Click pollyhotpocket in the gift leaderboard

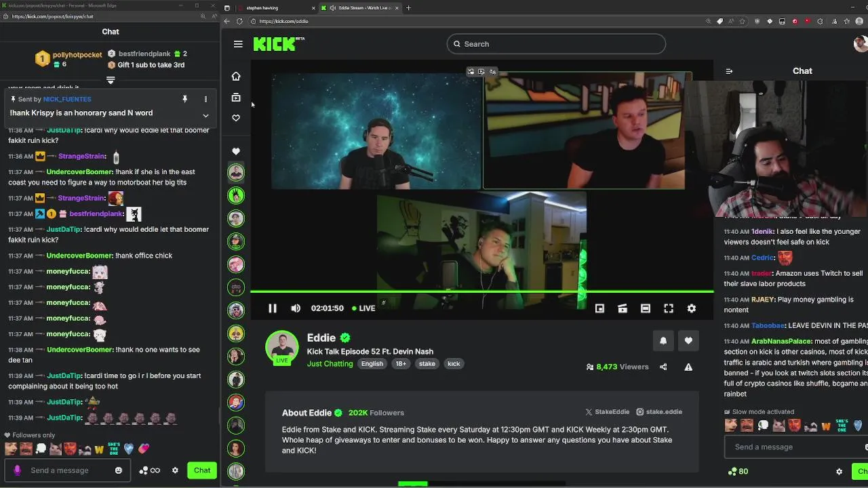tap(77, 55)
